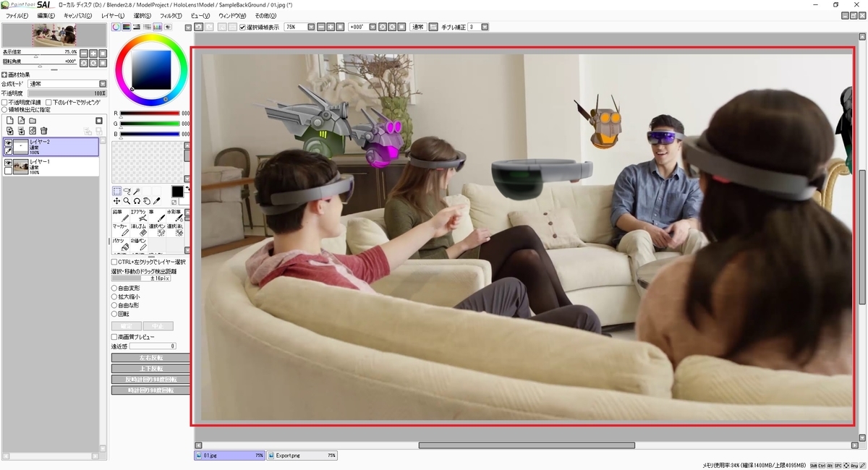This screenshot has width=868, height=470.
Task: Open the フィルタ menu
Action: tap(171, 15)
